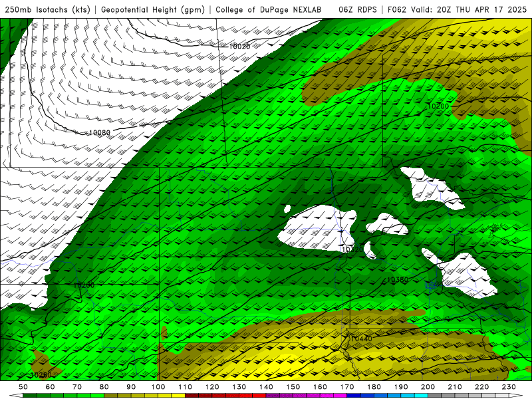This screenshot has width=532, height=399.
Task: Click the 150 value on the color scale
Action: [x=293, y=387]
